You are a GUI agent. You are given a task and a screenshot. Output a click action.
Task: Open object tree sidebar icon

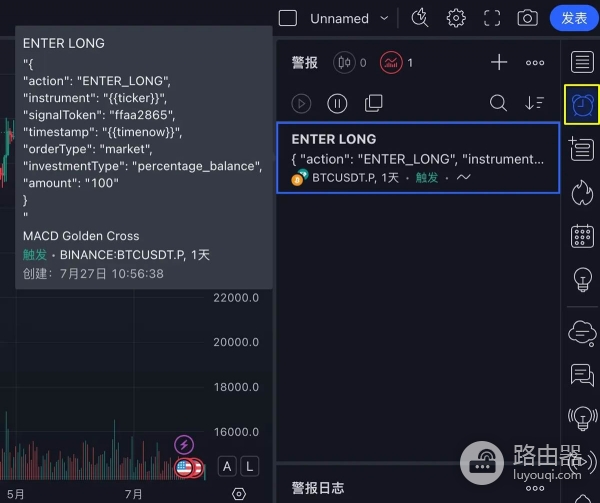click(x=582, y=149)
